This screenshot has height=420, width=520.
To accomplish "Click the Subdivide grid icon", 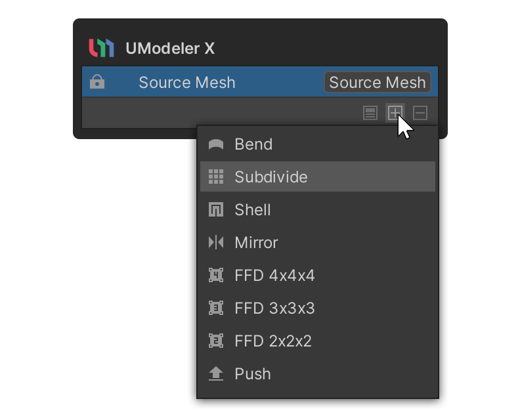I will point(216,177).
